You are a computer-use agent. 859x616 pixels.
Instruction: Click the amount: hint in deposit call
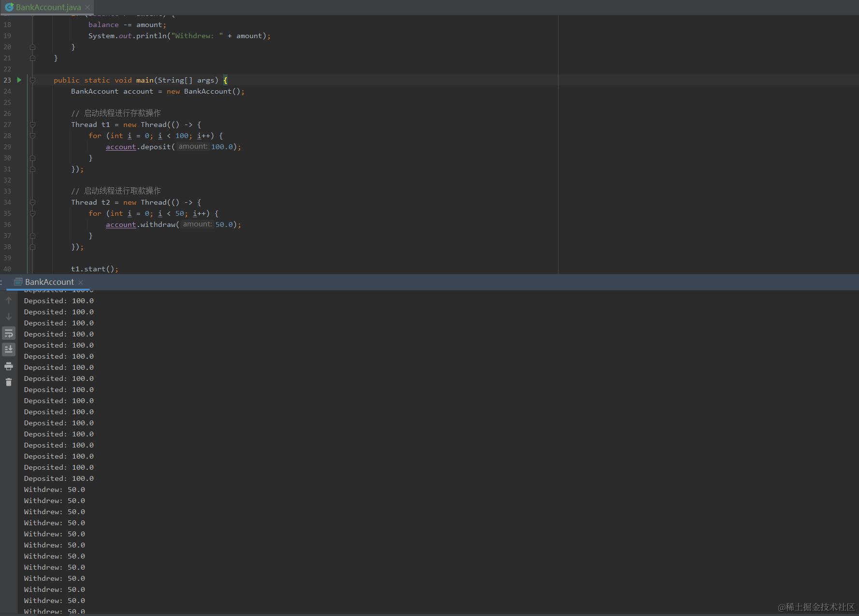pos(193,146)
